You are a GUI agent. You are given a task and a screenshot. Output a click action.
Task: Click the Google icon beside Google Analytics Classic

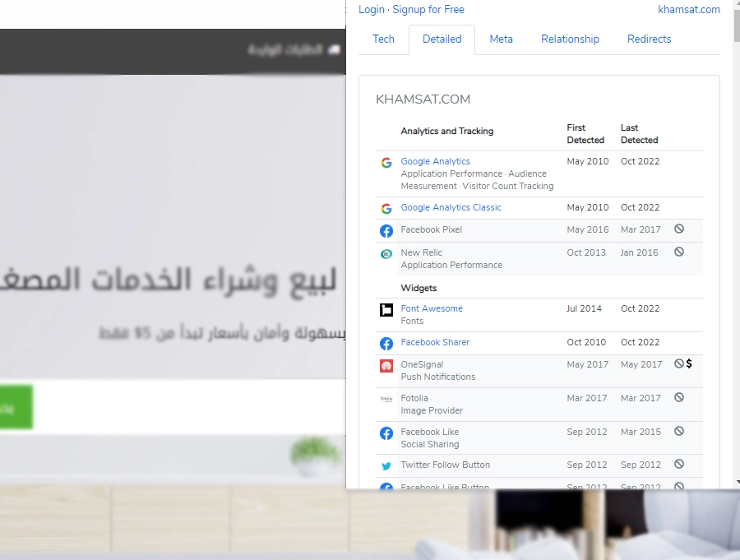(x=386, y=209)
